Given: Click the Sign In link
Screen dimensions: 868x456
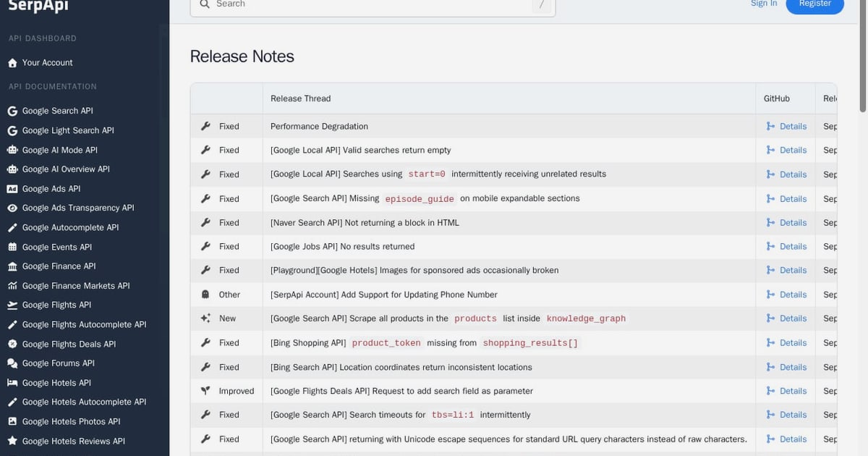Looking at the screenshot, I should pos(764,4).
